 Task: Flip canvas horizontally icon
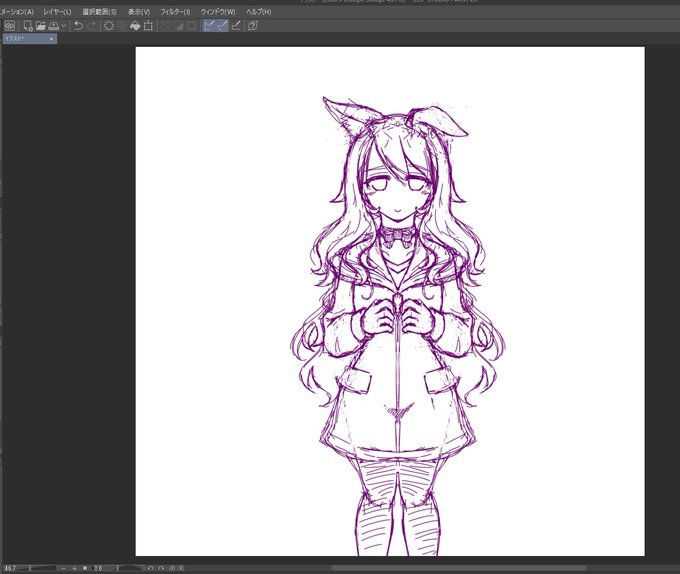pos(181,568)
